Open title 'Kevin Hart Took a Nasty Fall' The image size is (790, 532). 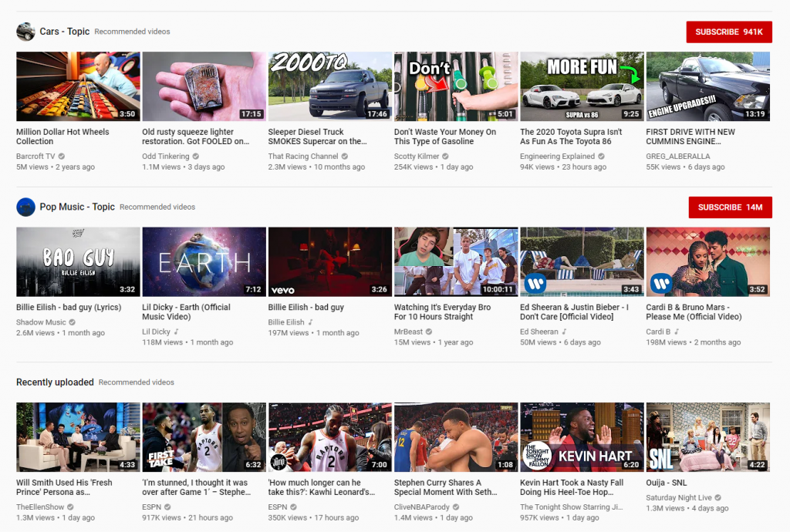pos(572,487)
